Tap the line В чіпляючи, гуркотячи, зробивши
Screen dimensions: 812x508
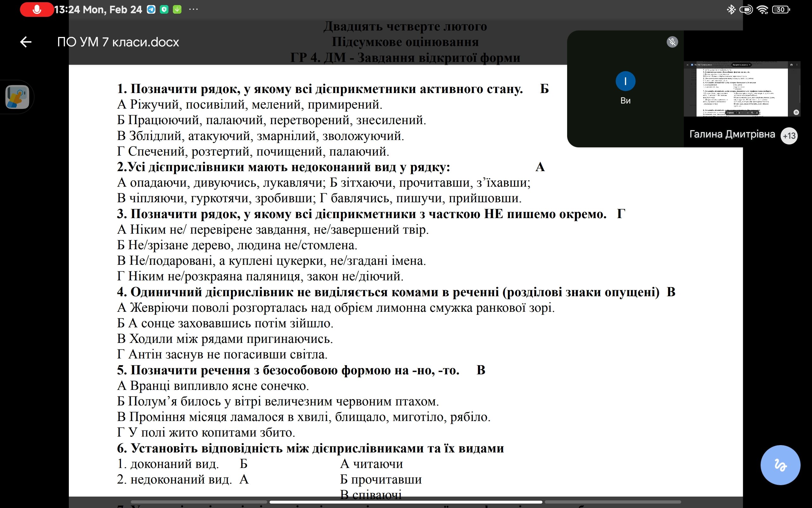coord(216,198)
